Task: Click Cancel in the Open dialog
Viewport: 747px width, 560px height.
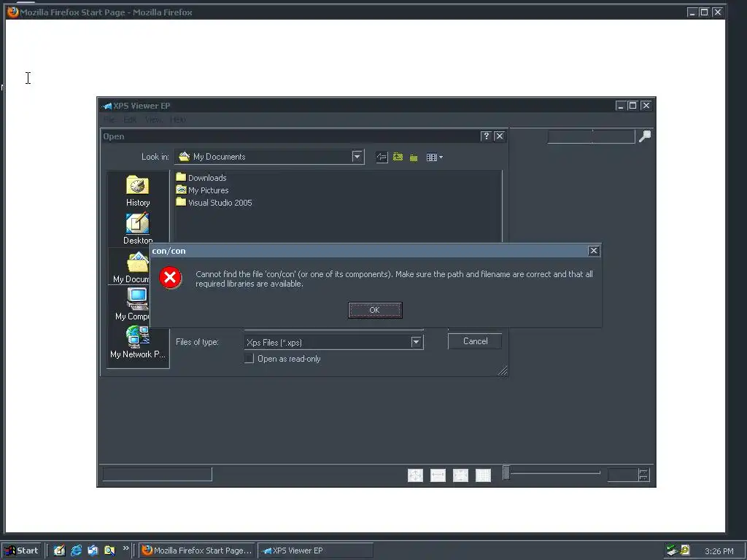Action: pos(474,341)
